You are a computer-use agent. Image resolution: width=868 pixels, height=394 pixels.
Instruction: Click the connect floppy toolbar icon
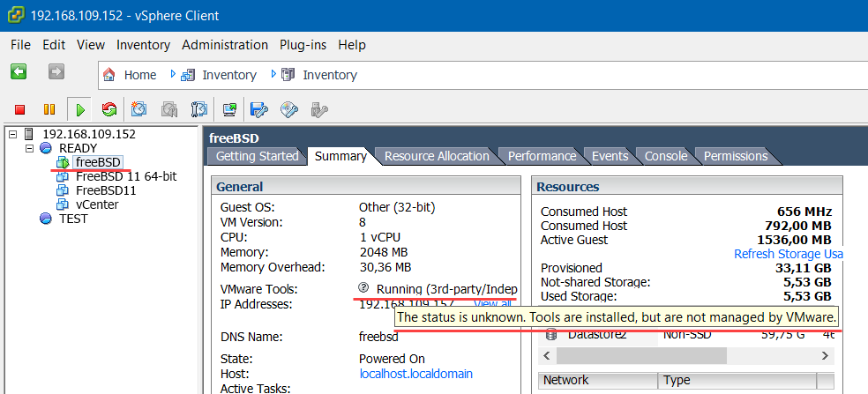click(258, 109)
